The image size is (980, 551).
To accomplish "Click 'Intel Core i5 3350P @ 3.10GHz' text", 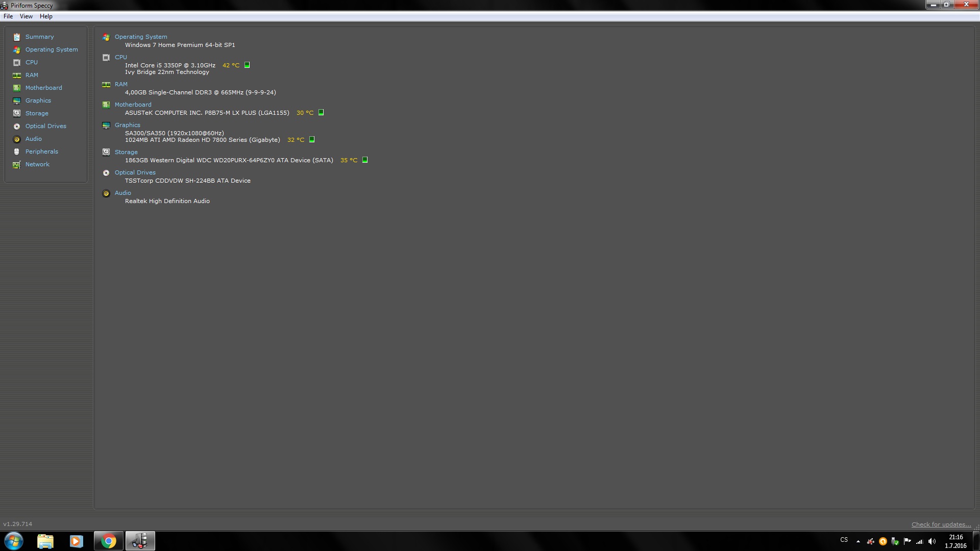I will tap(170, 65).
